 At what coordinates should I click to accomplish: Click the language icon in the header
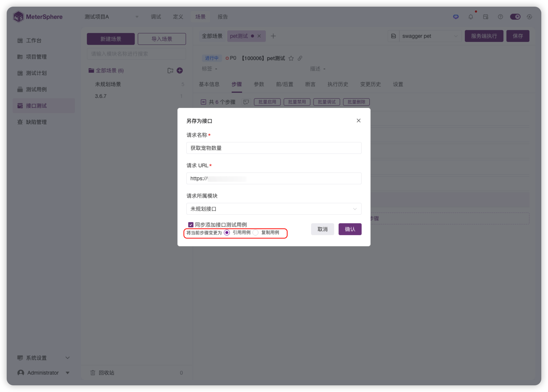tap(529, 17)
